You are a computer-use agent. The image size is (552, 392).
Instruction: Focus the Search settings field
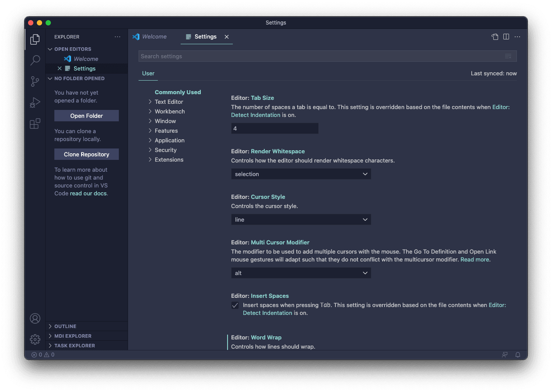[328, 56]
